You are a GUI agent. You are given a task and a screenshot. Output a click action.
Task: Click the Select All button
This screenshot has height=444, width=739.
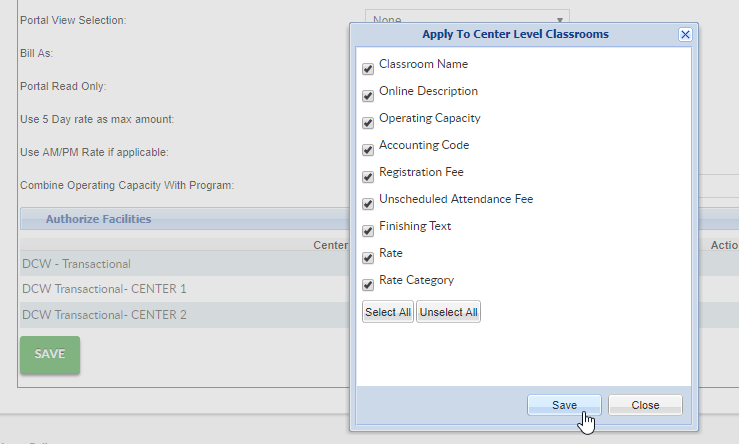point(388,312)
